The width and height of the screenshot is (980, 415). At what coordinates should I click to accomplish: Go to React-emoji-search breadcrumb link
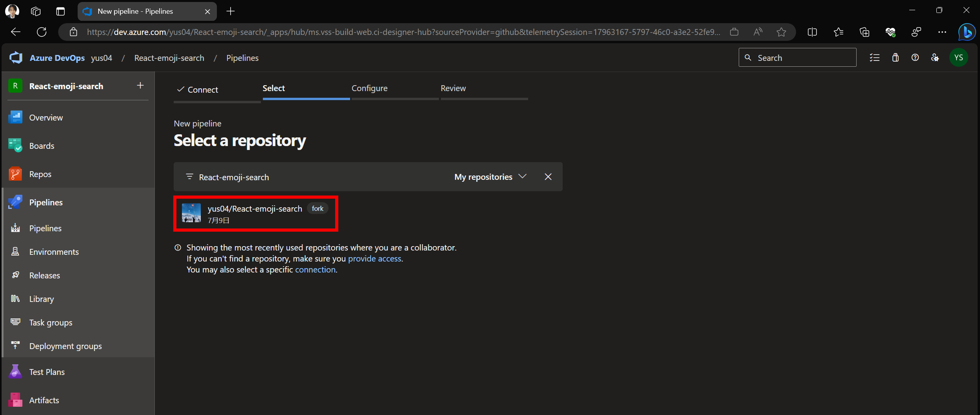pos(169,58)
